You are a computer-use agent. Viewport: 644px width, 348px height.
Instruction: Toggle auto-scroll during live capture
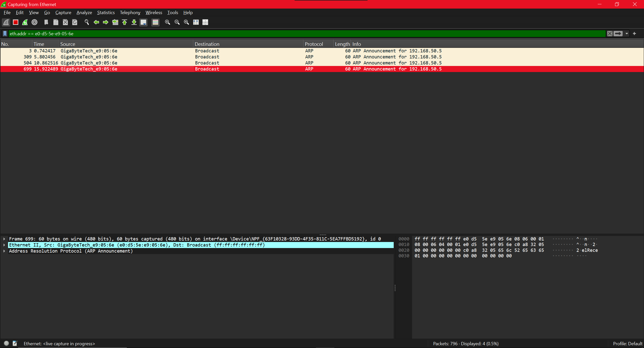pos(143,22)
